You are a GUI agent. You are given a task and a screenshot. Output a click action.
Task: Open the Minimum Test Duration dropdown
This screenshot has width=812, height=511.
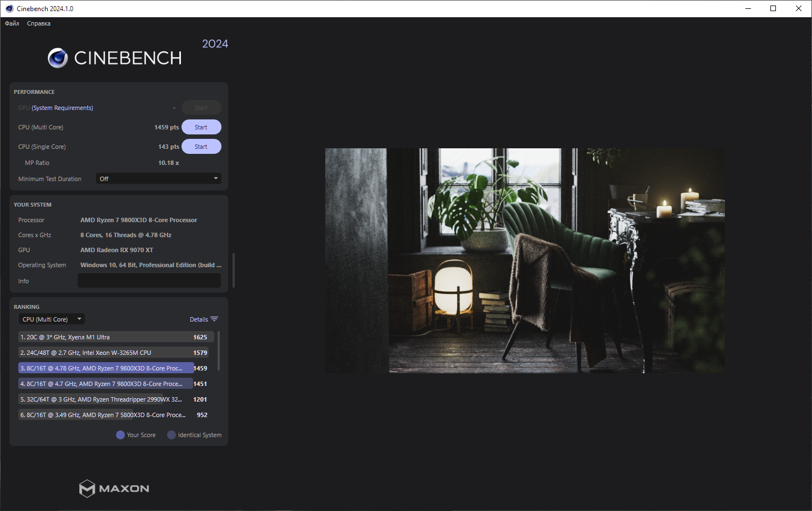coord(159,179)
